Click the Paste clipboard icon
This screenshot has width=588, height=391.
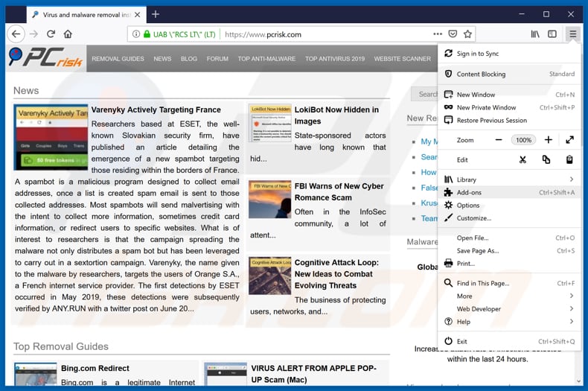click(569, 160)
